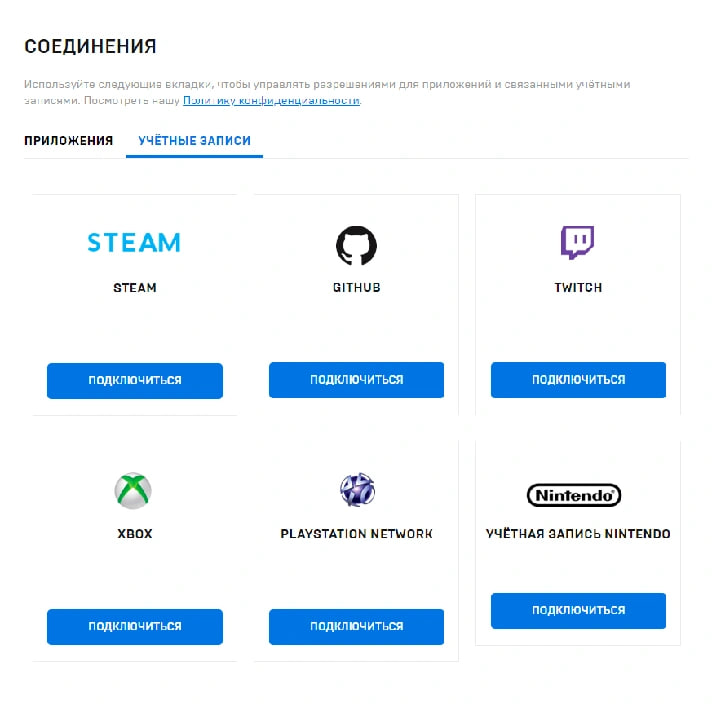
Task: Click the purple Twitch logo
Action: coord(578,242)
